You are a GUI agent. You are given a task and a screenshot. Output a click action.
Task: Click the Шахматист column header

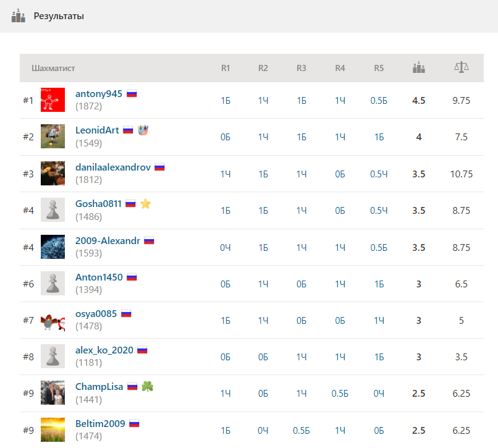pyautogui.click(x=53, y=68)
